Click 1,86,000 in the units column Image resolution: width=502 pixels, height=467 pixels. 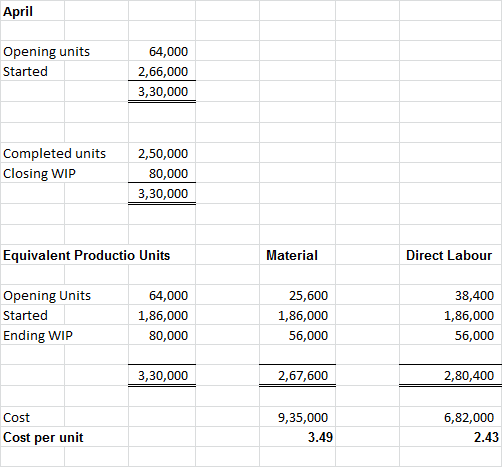tap(163, 315)
